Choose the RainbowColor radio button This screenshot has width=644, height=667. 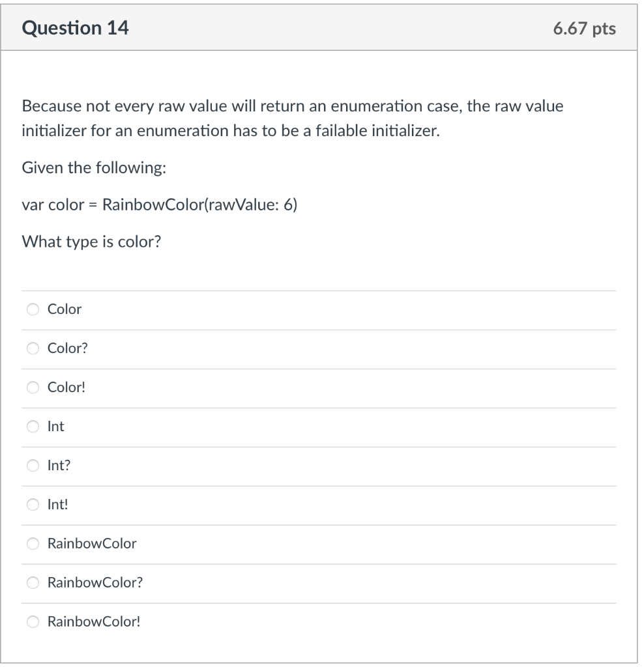click(33, 544)
